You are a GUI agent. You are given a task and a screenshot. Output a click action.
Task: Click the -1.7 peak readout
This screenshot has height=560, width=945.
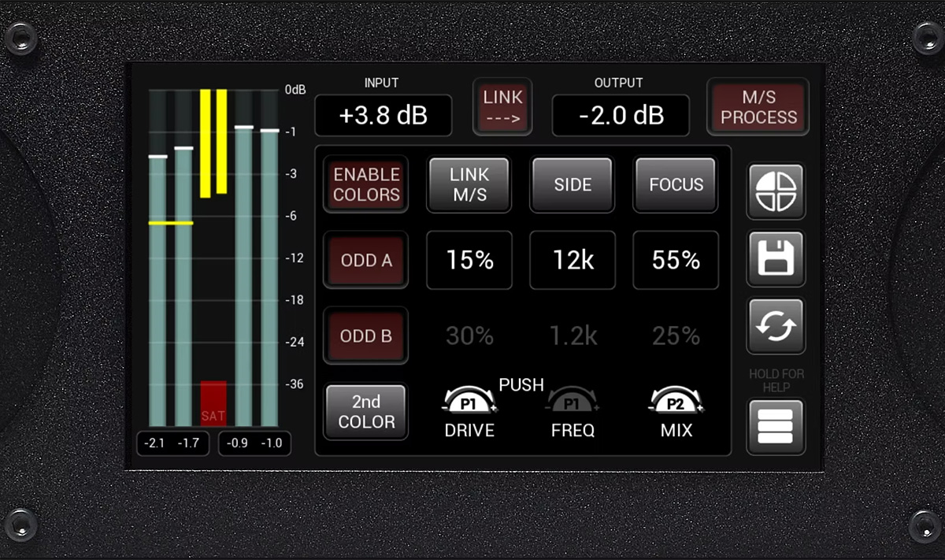[189, 443]
